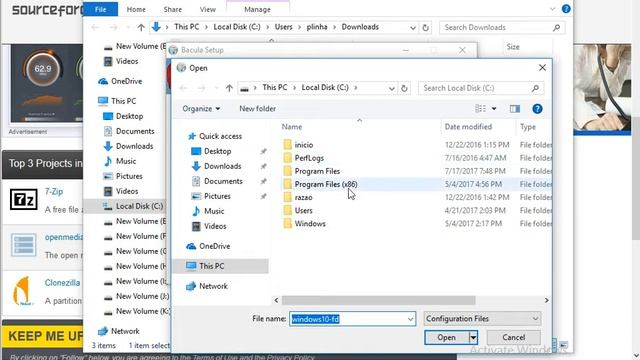Select Local Disk (C:) in Explorer sidebar
Viewport: 640px width, 360px height.
(139, 206)
